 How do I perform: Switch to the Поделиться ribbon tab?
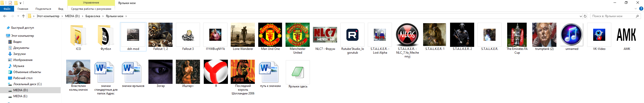tap(43, 9)
